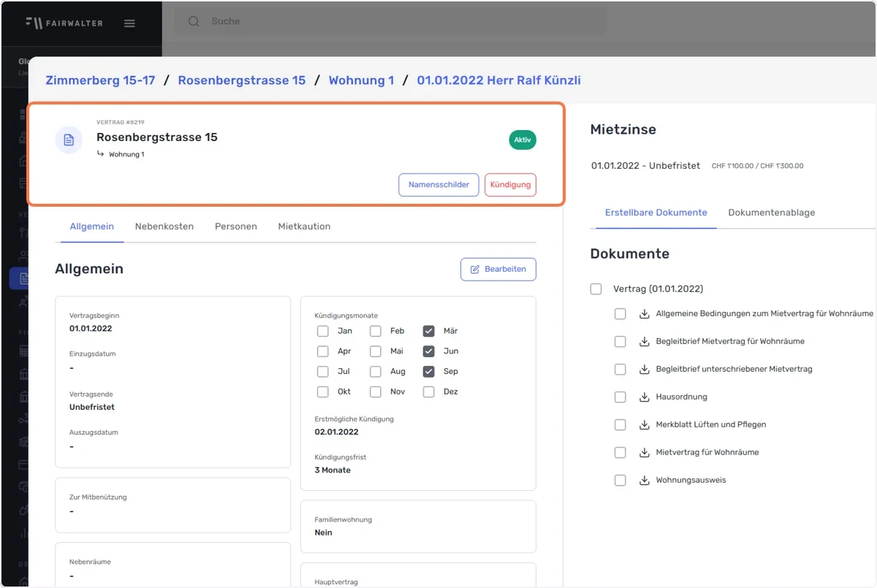
Task: Check the Jan Kündigungsmonate checkbox
Action: 323,331
